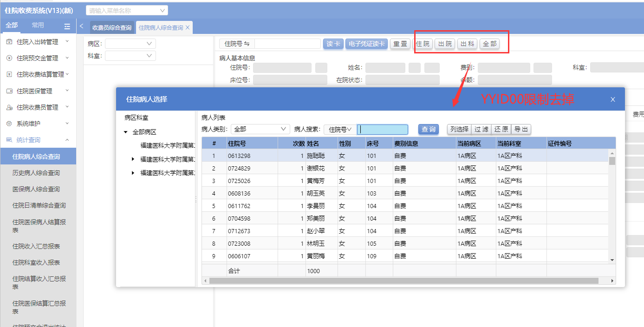Click the 住院号 input field in toolbar

point(287,44)
